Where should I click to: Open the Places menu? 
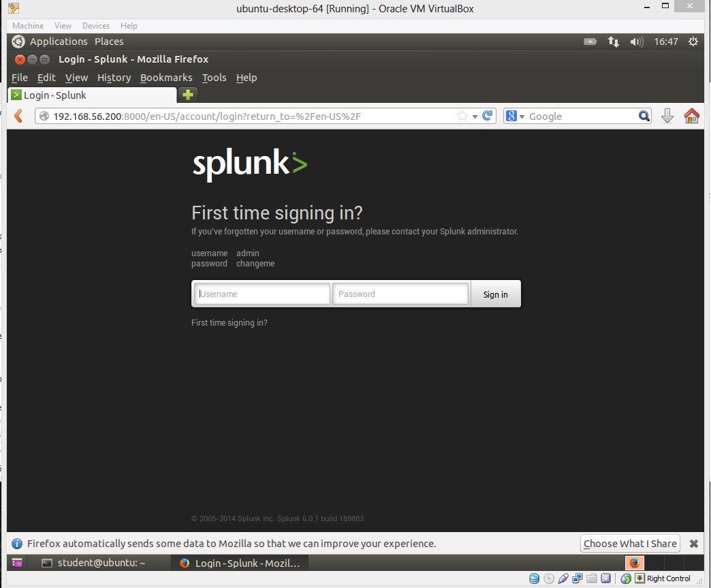(109, 42)
